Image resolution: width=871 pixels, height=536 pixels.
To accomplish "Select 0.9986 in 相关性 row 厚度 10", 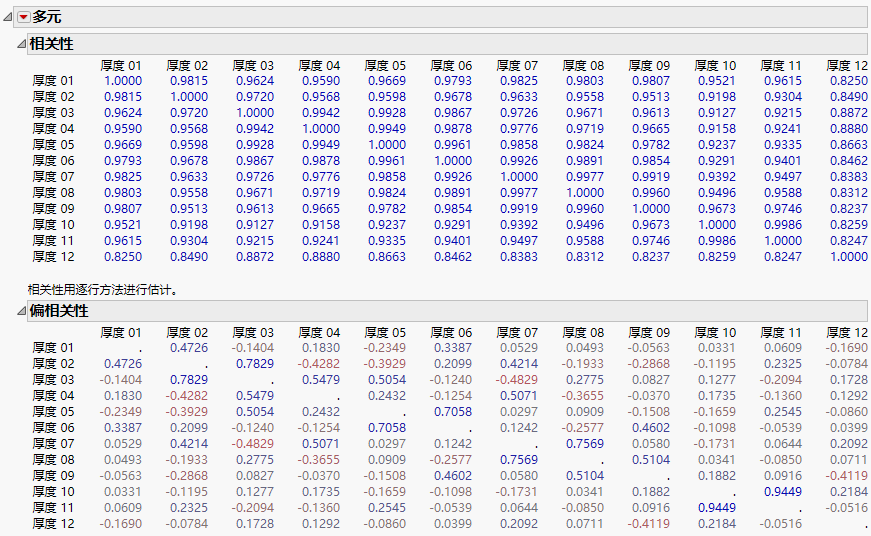I will (783, 225).
